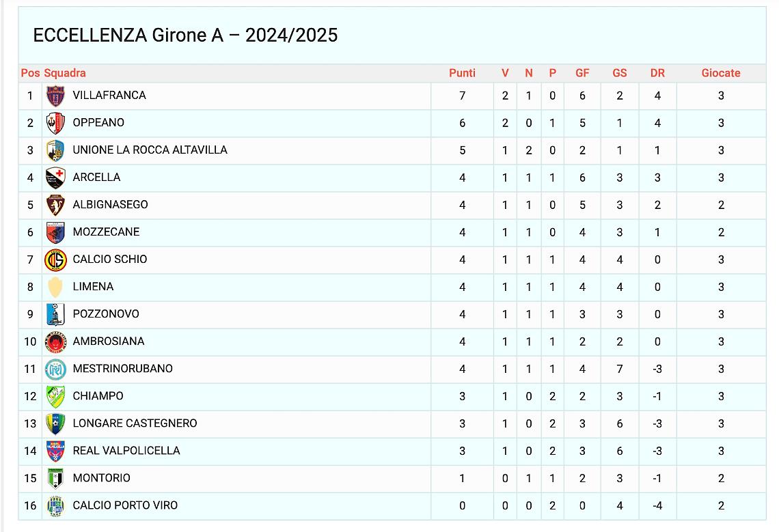The image size is (779, 532).
Task: Sort table by Punti column header
Action: pos(462,73)
